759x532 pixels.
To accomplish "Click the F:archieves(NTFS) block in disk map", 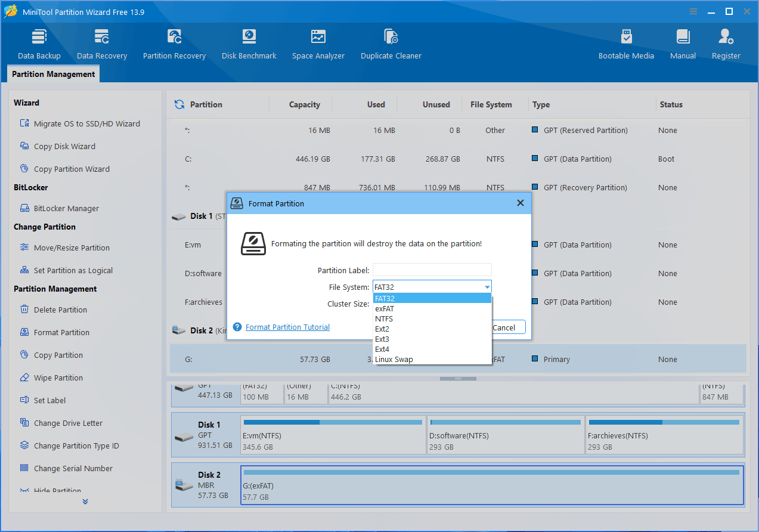I will 665,435.
